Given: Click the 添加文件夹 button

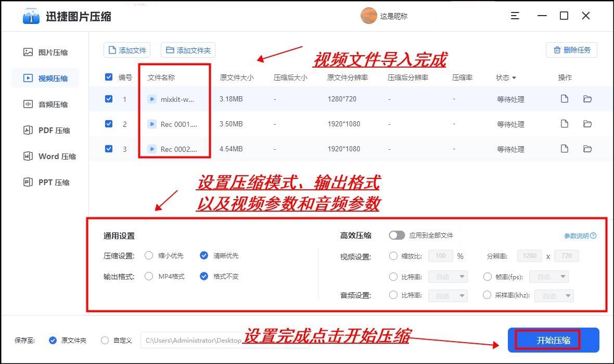Looking at the screenshot, I should (x=187, y=50).
